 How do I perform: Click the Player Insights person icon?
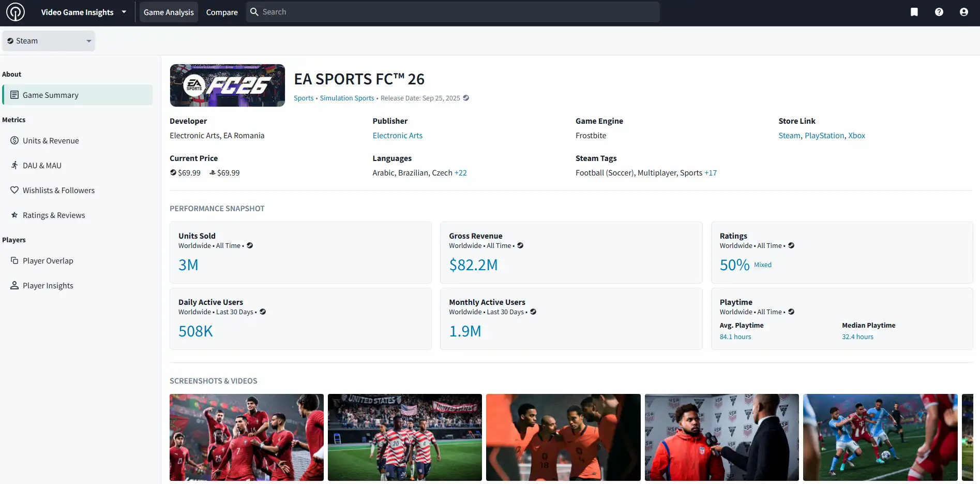coord(14,285)
